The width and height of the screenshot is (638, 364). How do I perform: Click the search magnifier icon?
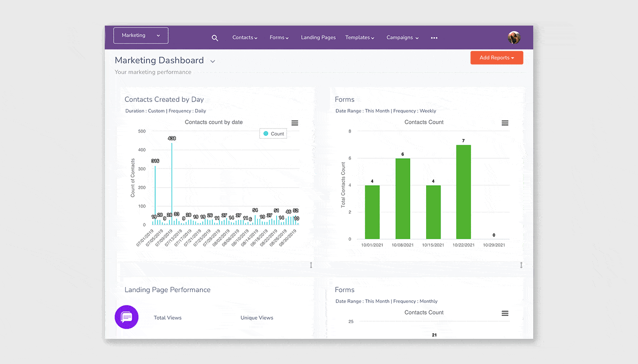point(215,38)
